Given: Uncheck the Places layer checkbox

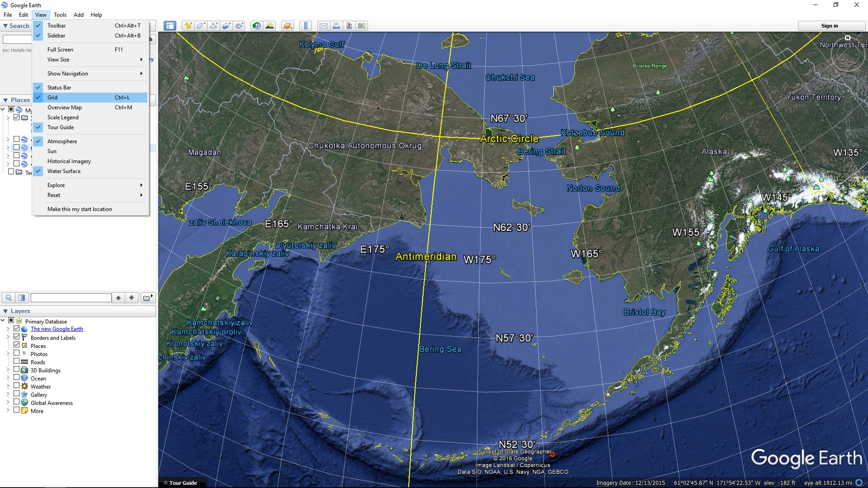Looking at the screenshot, I should [17, 345].
